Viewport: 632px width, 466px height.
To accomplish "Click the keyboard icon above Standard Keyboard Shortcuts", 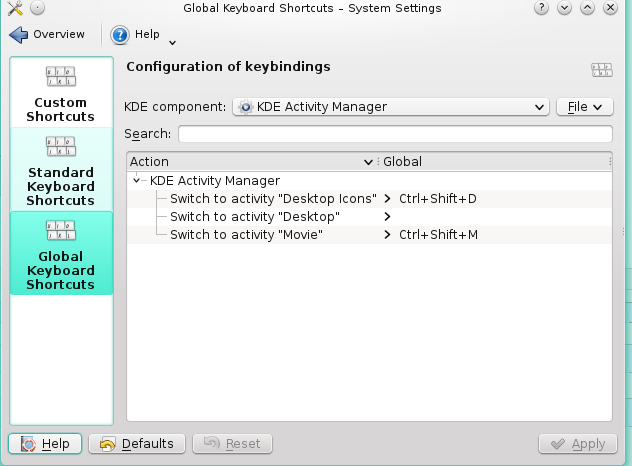I will tap(61, 147).
